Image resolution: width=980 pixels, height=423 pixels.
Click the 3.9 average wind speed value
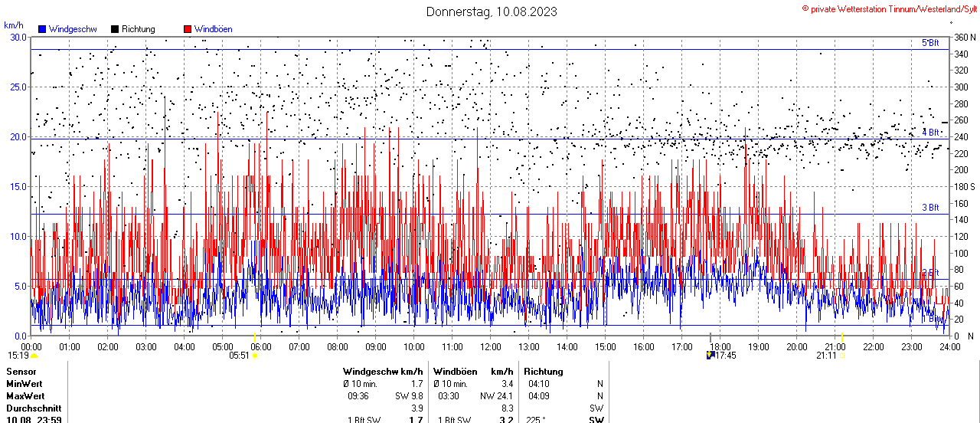416,408
